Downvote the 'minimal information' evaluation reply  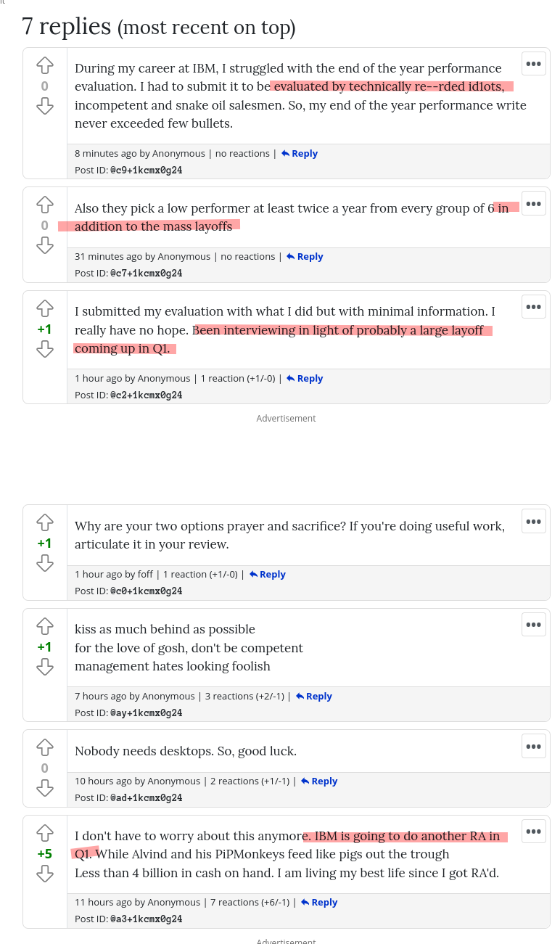[45, 350]
